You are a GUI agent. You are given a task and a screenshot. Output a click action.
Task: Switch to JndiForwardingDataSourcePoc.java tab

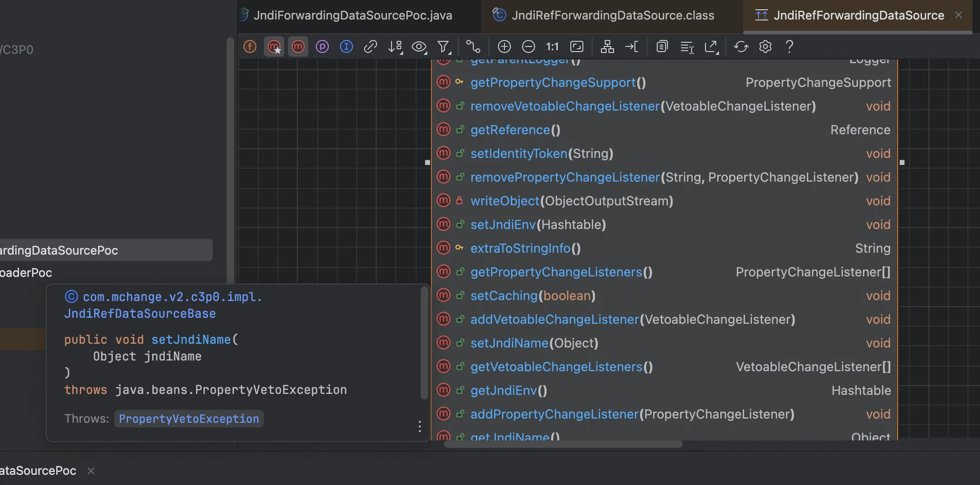pyautogui.click(x=353, y=15)
